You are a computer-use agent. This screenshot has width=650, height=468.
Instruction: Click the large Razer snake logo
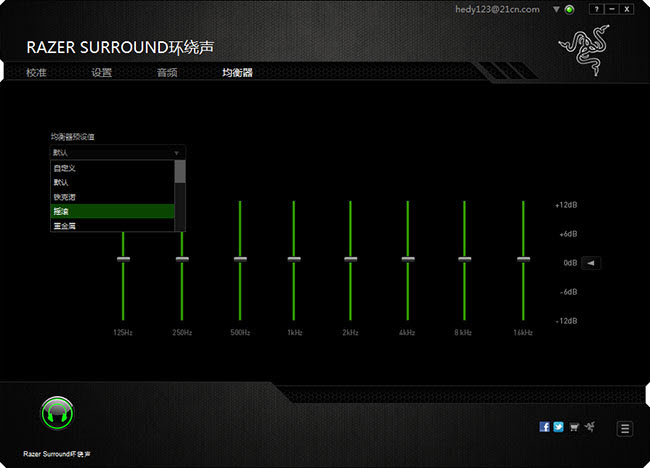pyautogui.click(x=585, y=50)
